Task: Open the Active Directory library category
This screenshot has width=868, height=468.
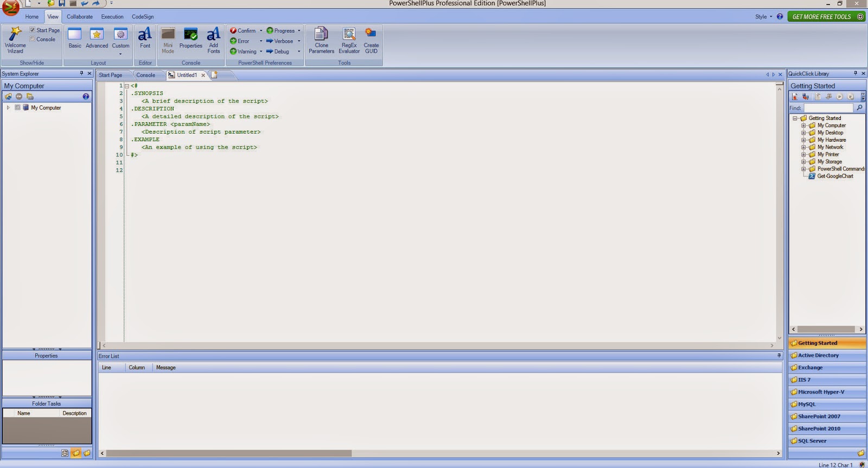Action: tap(827, 356)
